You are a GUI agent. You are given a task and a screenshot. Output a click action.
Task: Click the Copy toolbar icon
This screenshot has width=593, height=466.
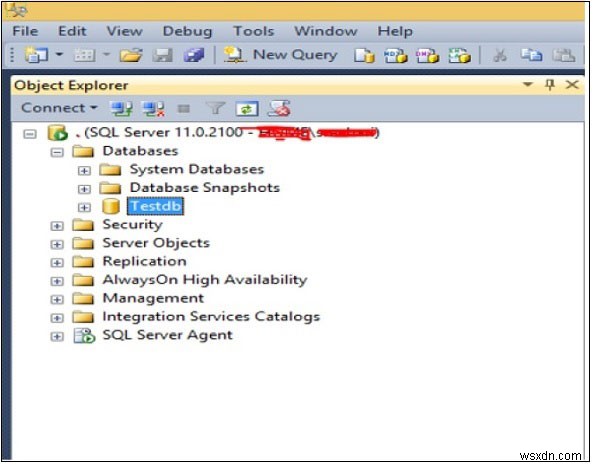pyautogui.click(x=531, y=56)
